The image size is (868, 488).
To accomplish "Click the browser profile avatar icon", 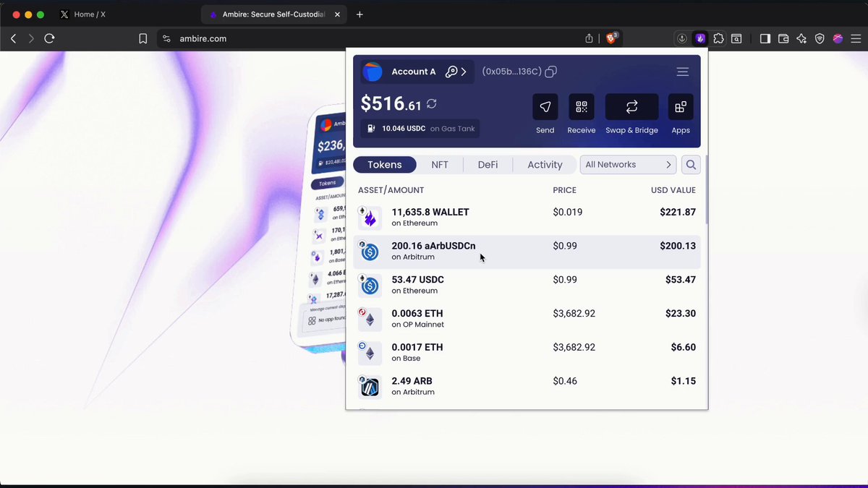I will point(838,38).
